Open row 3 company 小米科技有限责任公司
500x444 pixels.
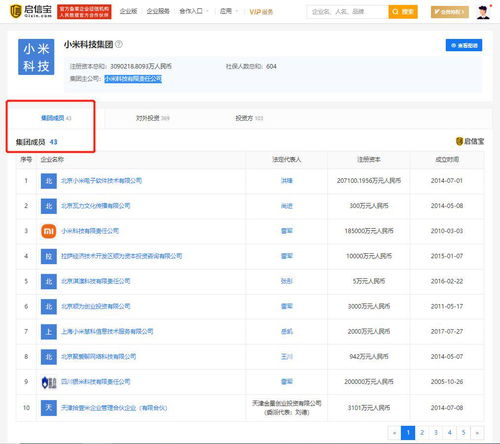[90, 231]
